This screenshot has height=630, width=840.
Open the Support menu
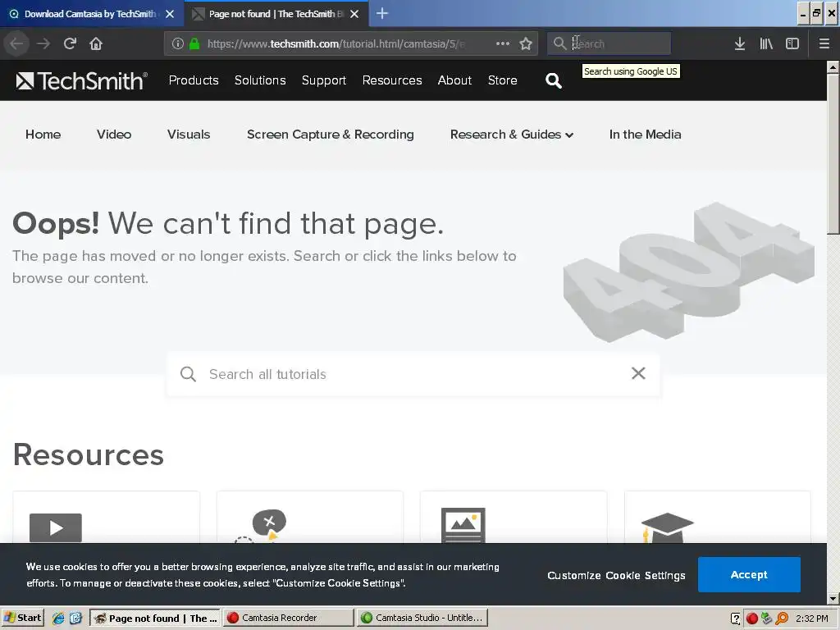(x=324, y=80)
